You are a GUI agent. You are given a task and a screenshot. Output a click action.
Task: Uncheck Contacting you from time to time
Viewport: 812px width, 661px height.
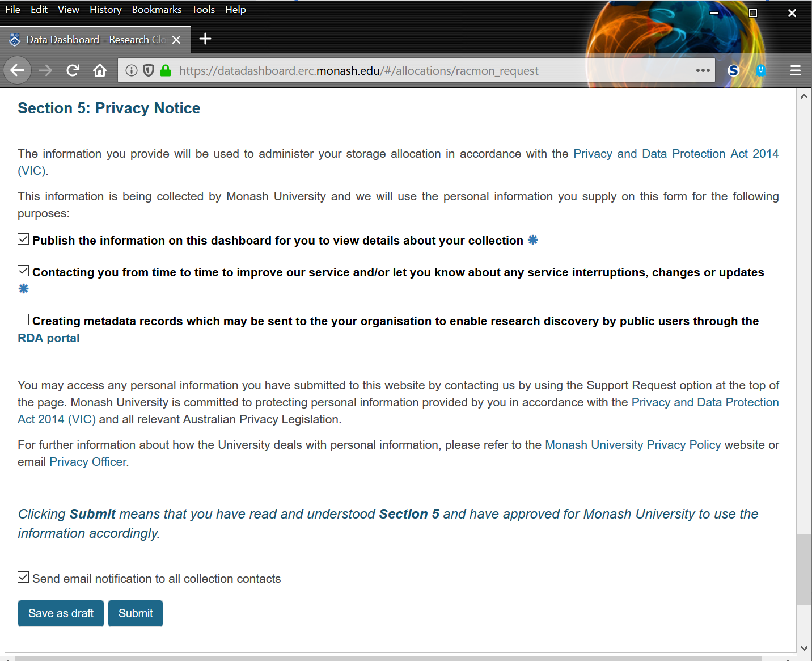click(x=23, y=271)
